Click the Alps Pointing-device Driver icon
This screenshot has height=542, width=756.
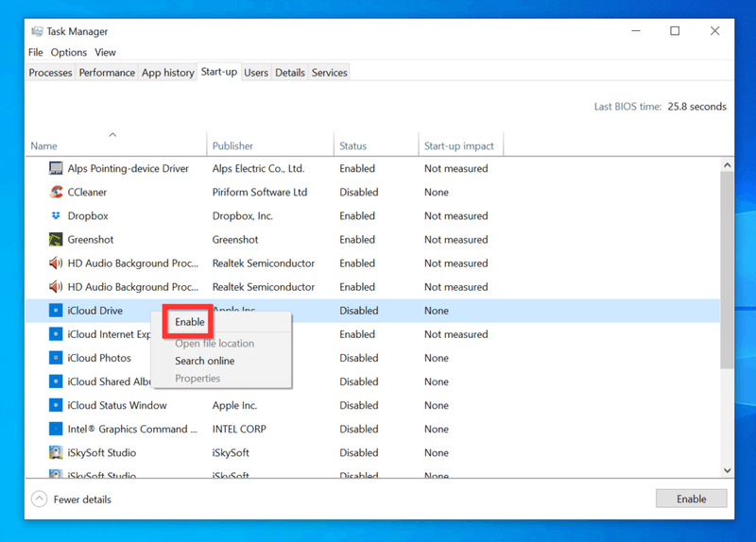(x=56, y=168)
